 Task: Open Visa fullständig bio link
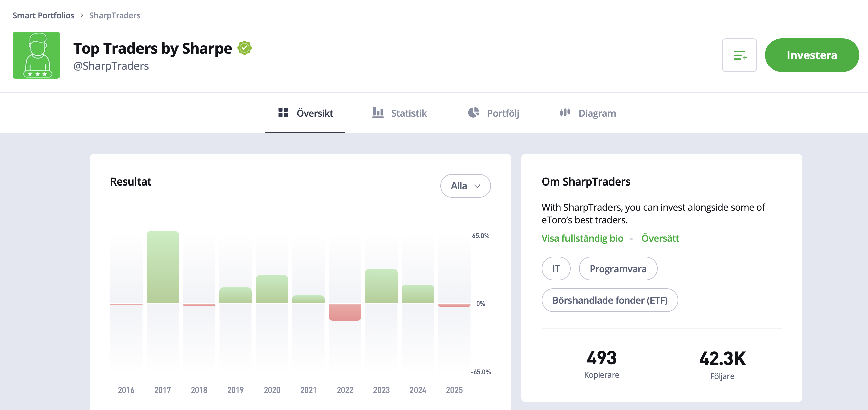582,238
